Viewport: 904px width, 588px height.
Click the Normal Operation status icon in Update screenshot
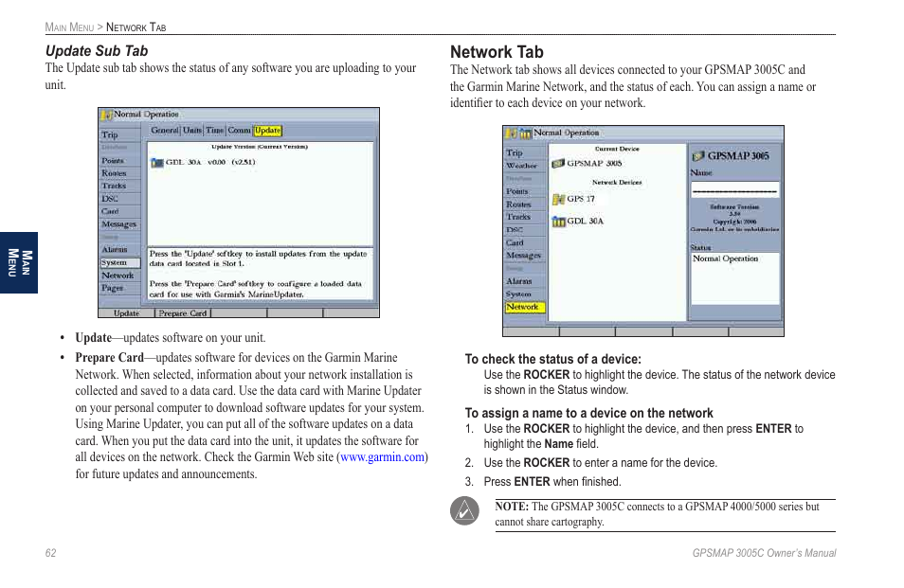(107, 116)
